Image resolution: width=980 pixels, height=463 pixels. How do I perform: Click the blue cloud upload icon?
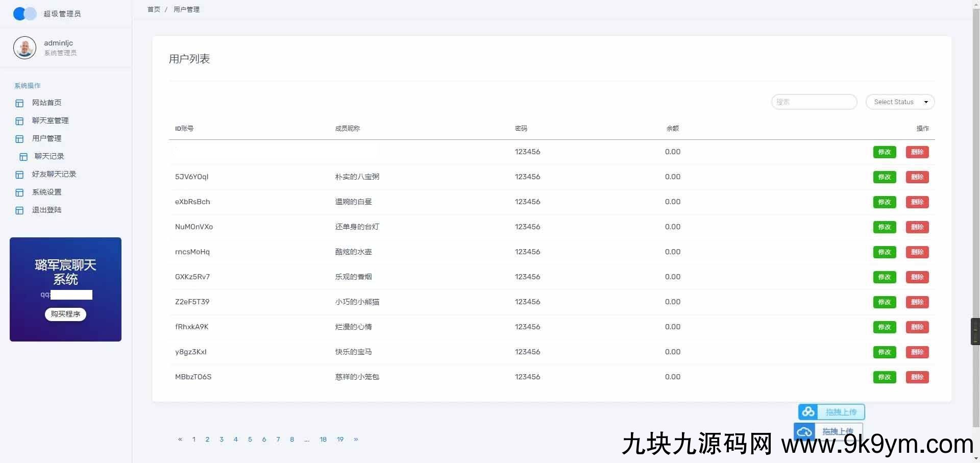(808, 412)
